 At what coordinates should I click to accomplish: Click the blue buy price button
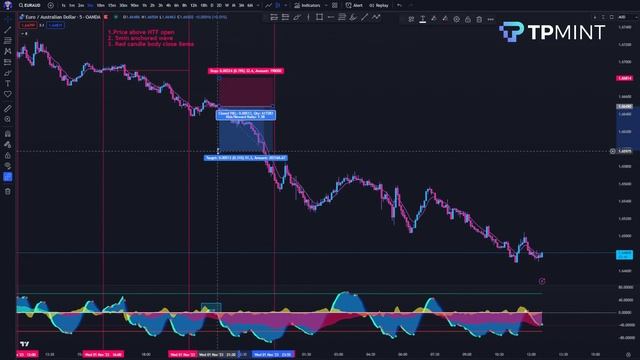[56, 25]
